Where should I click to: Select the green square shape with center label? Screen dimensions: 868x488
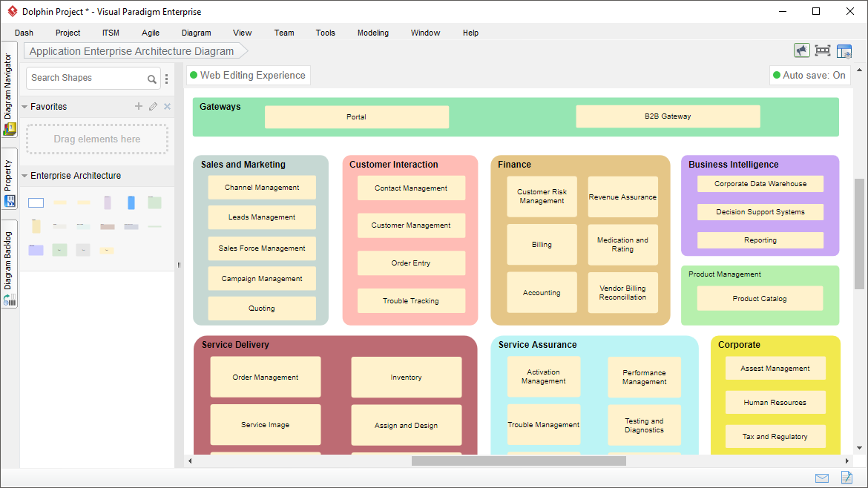pos(60,250)
